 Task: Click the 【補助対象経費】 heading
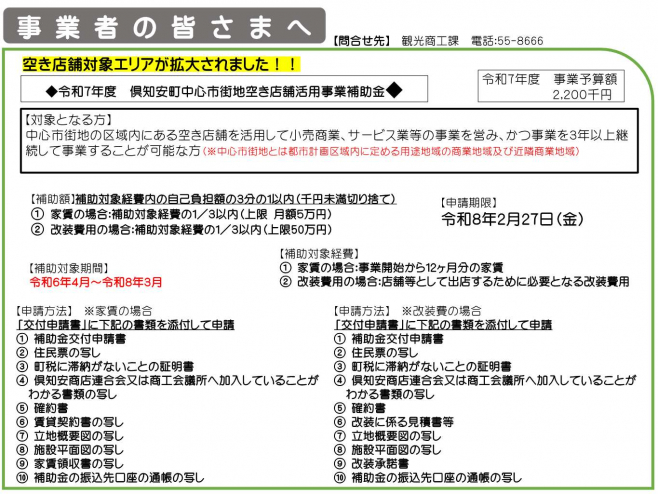[319, 254]
